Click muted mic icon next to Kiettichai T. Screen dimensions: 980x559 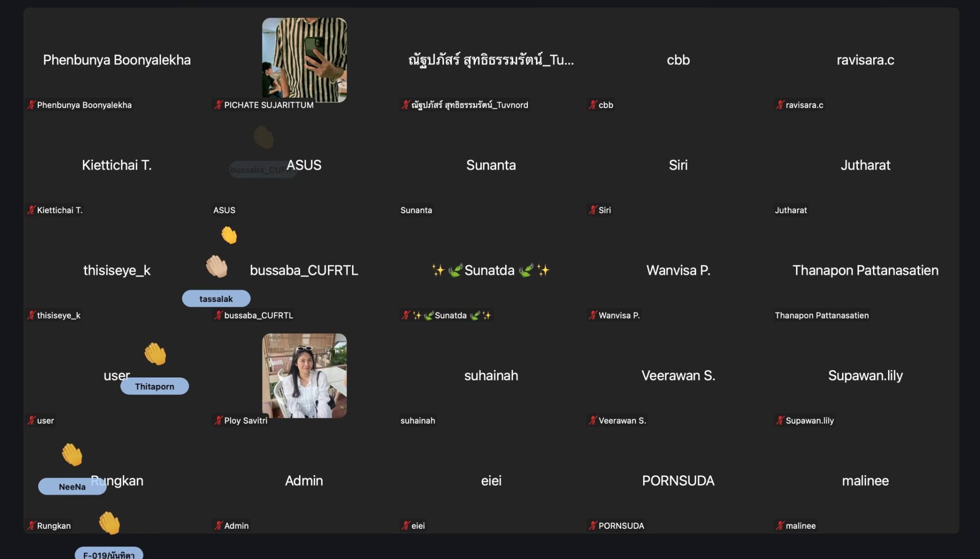point(31,210)
